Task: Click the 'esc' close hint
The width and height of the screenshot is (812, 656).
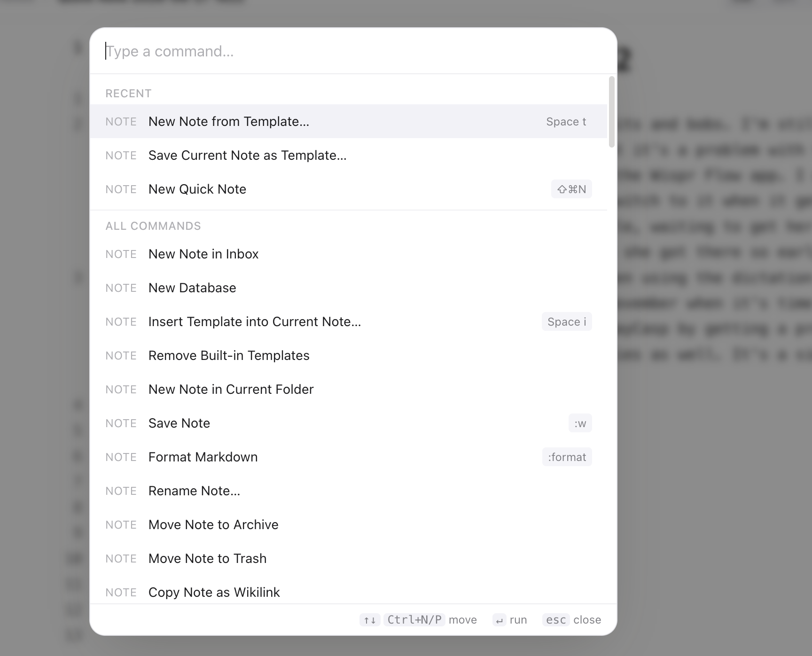Action: click(556, 620)
